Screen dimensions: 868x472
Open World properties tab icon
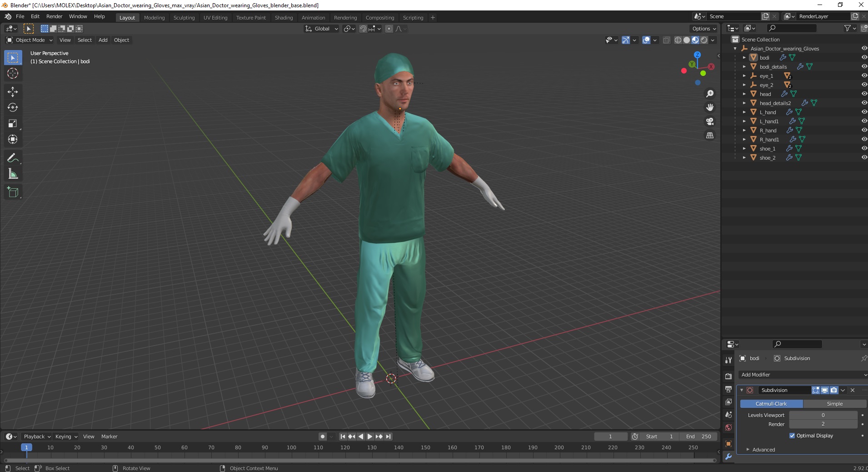728,427
